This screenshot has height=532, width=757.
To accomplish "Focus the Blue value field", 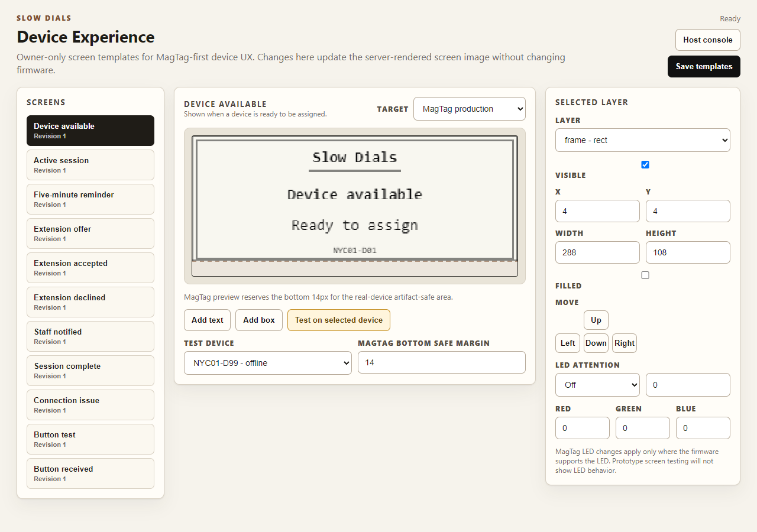I will click(x=703, y=428).
